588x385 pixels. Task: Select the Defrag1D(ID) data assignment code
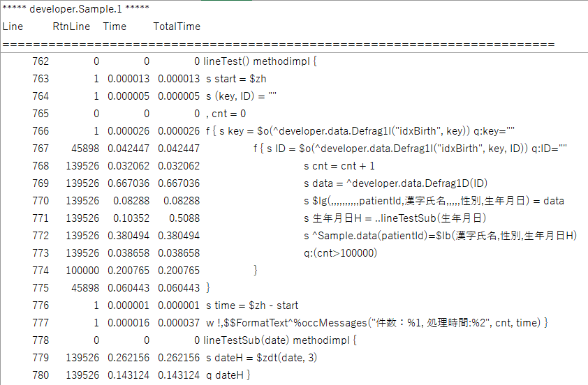396,183
